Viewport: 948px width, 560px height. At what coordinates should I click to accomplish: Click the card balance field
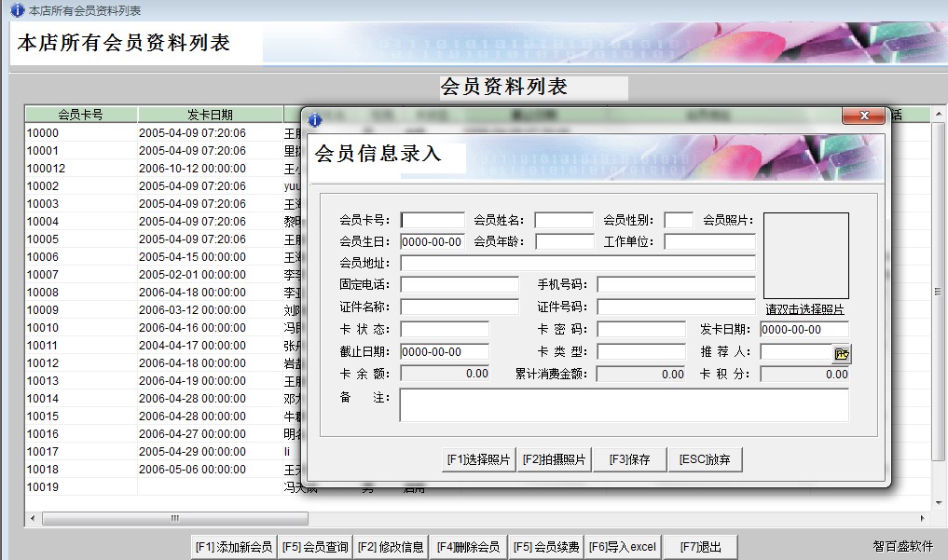pyautogui.click(x=445, y=374)
